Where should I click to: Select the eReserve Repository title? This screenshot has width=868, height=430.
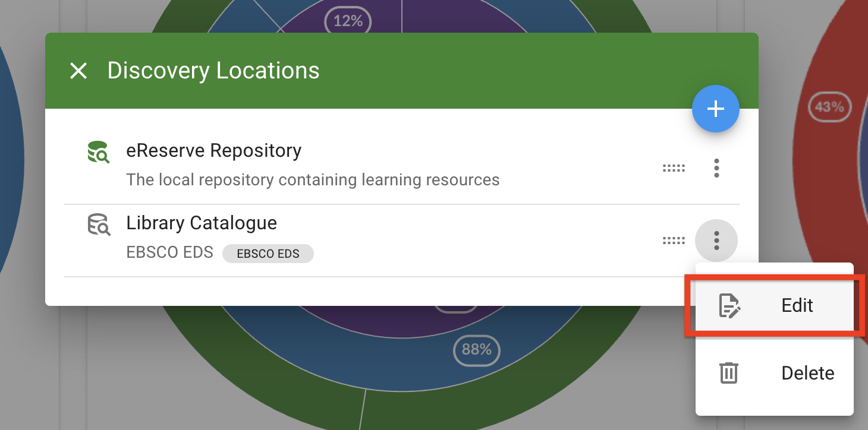pos(213,151)
